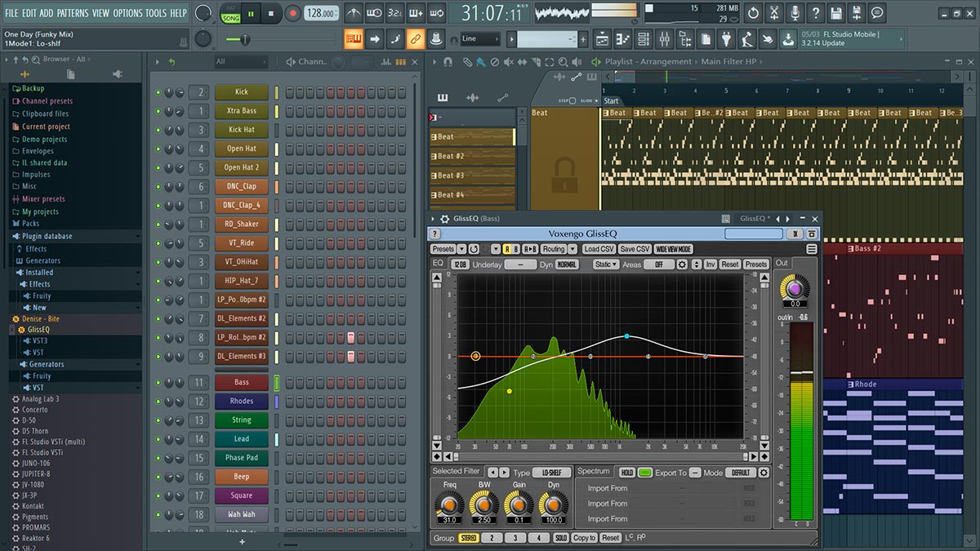Screen dimensions: 980x551
Task: Click the Save CSV button
Action: click(x=635, y=249)
